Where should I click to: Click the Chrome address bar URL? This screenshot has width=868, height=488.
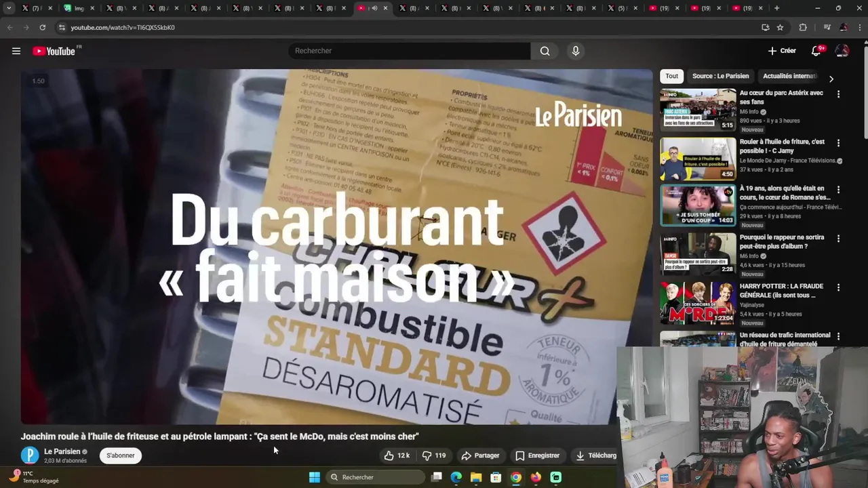pyautogui.click(x=123, y=27)
